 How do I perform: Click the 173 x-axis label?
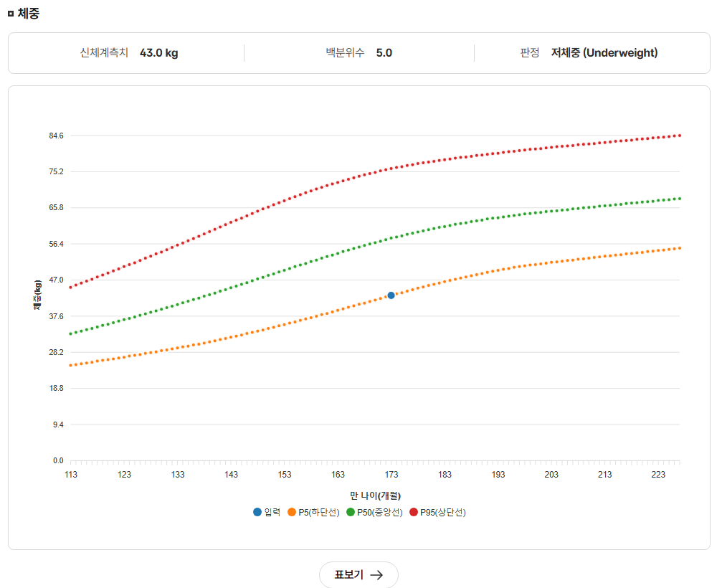[391, 475]
